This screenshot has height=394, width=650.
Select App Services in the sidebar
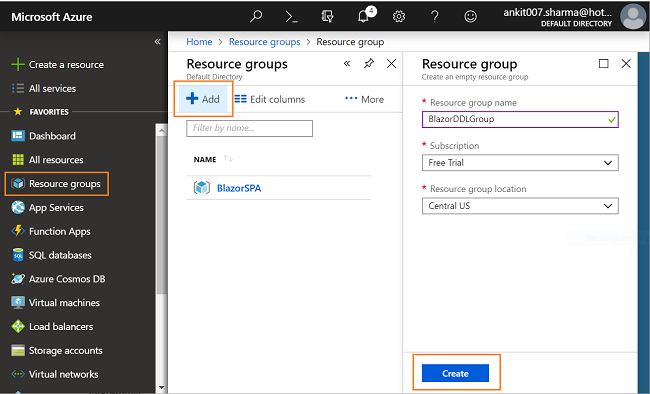tap(56, 207)
